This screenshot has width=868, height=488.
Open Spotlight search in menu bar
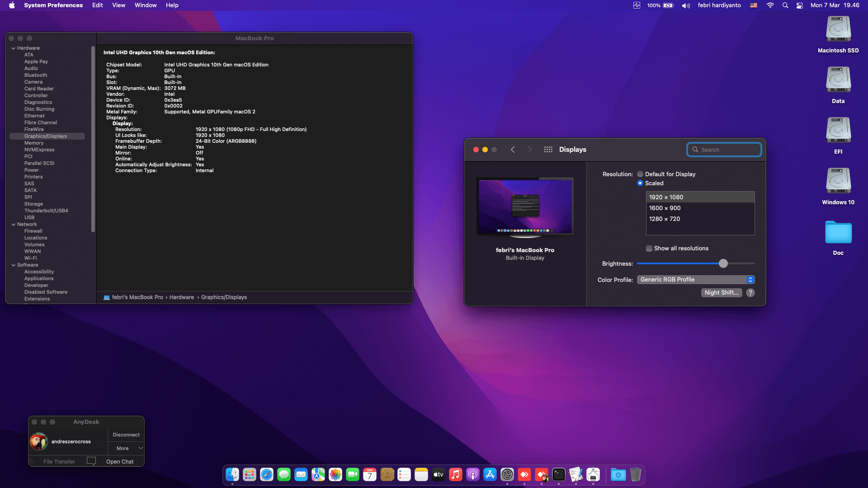click(785, 5)
